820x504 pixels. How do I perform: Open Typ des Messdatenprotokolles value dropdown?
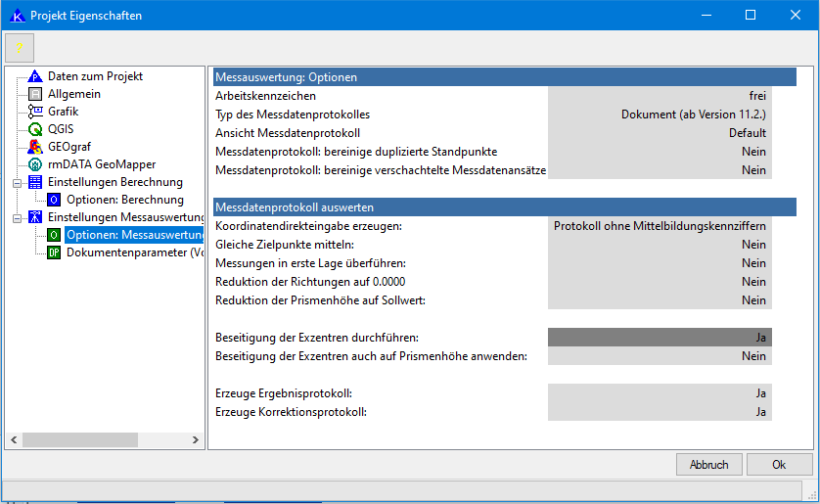point(660,115)
